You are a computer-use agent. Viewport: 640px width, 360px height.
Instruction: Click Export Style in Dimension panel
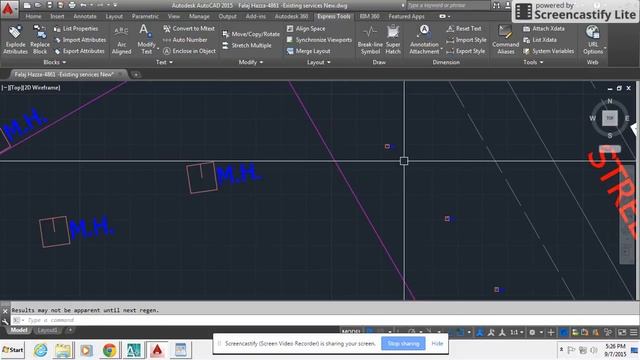click(x=466, y=51)
